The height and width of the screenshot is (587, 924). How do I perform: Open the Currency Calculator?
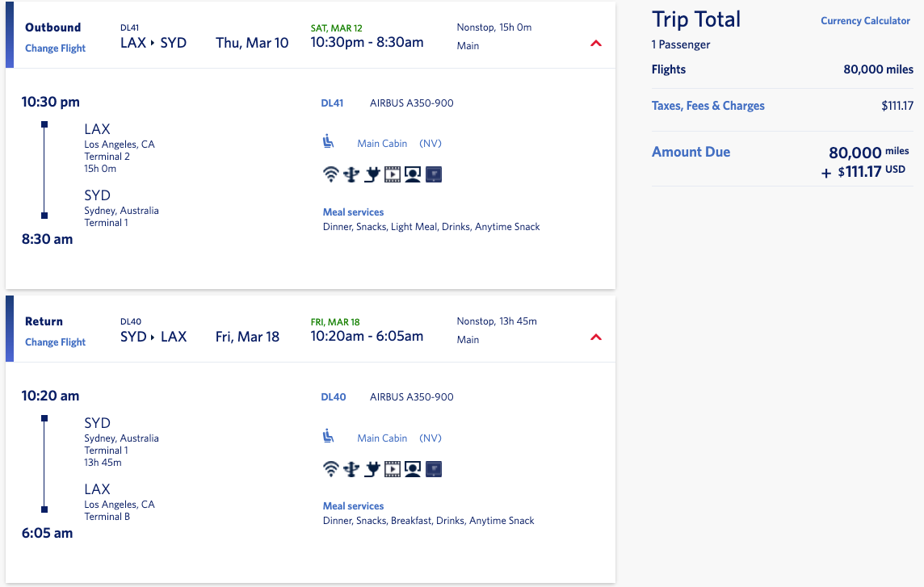[865, 21]
